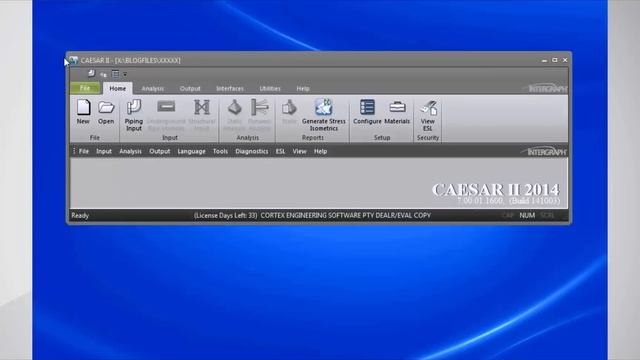Open the Diagnostics menu
The height and width of the screenshot is (360, 640).
coord(251,151)
